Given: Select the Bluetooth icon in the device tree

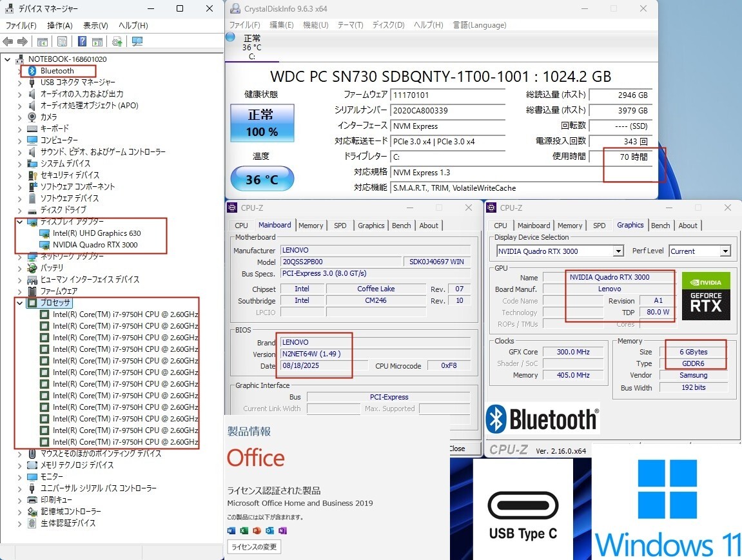Looking at the screenshot, I should coord(32,71).
